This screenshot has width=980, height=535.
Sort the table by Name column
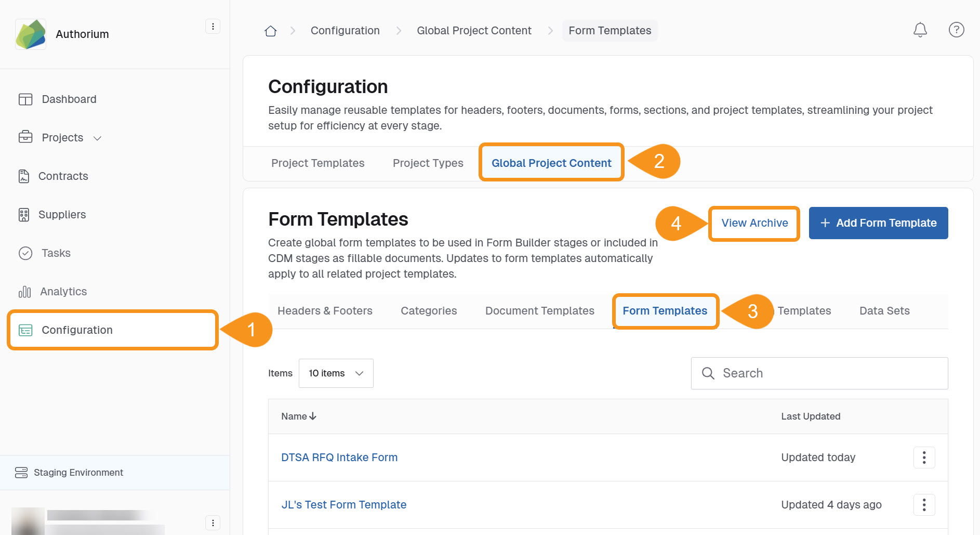click(298, 416)
